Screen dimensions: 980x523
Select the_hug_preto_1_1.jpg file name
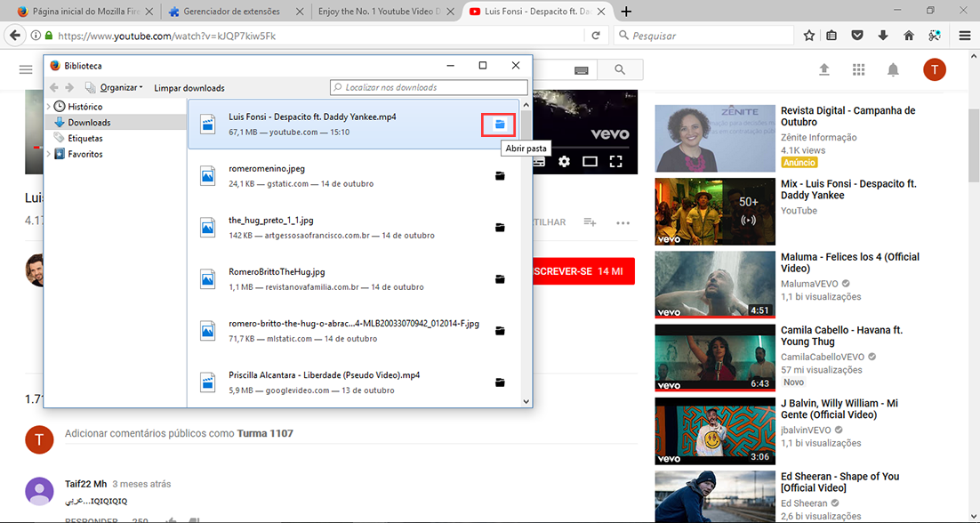(x=273, y=220)
